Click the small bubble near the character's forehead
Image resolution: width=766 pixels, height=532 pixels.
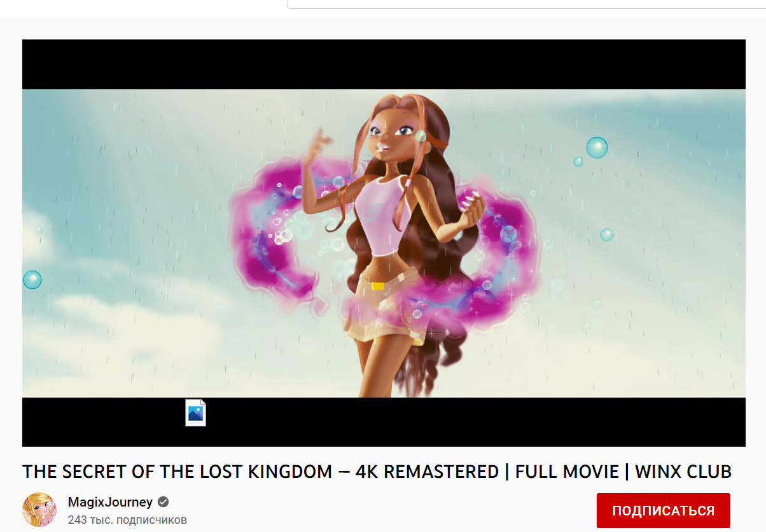421,136
